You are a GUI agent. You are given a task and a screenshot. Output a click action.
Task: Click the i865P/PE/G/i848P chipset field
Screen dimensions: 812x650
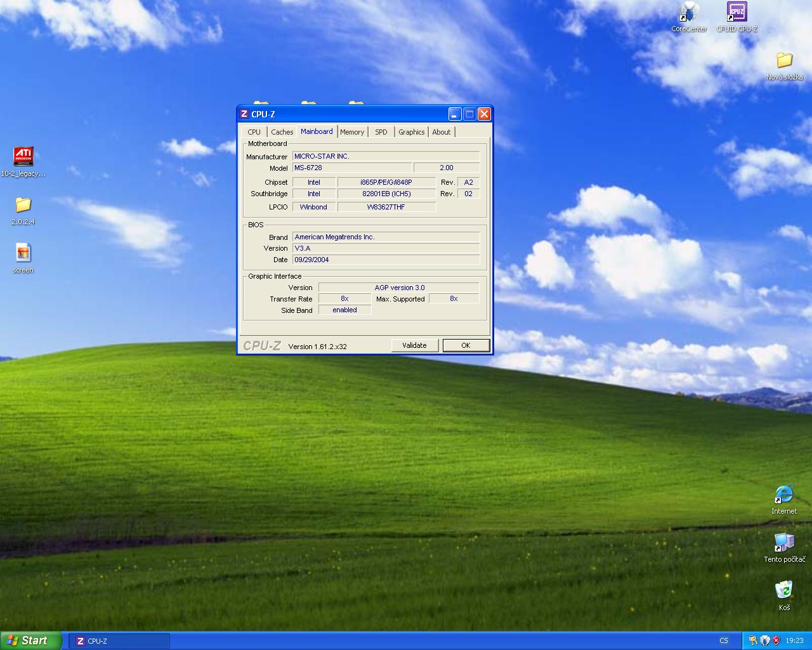386,182
